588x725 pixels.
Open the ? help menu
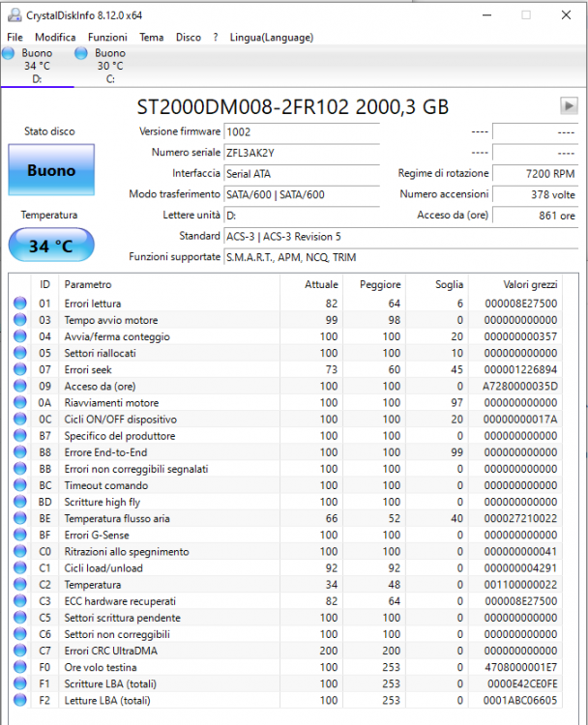216,37
